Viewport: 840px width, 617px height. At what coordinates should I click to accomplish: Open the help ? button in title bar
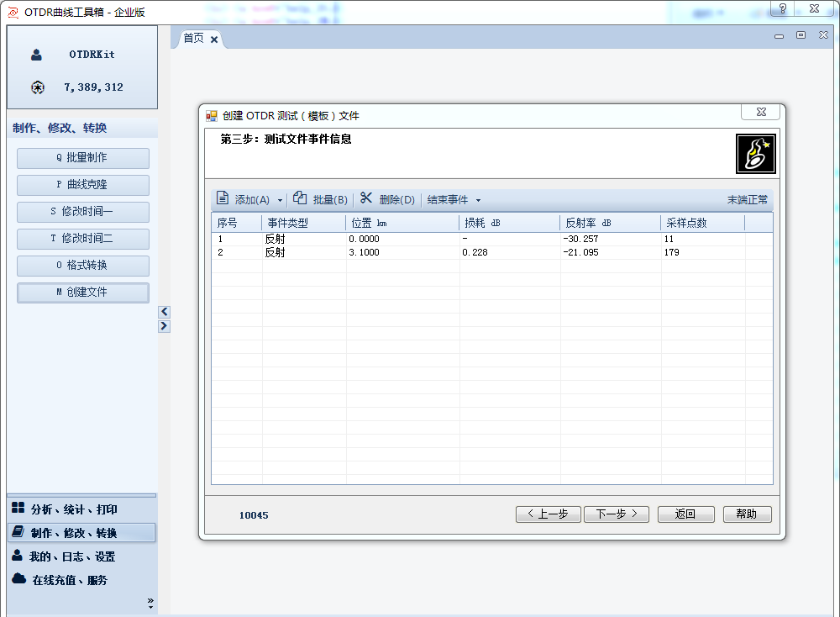781,9
